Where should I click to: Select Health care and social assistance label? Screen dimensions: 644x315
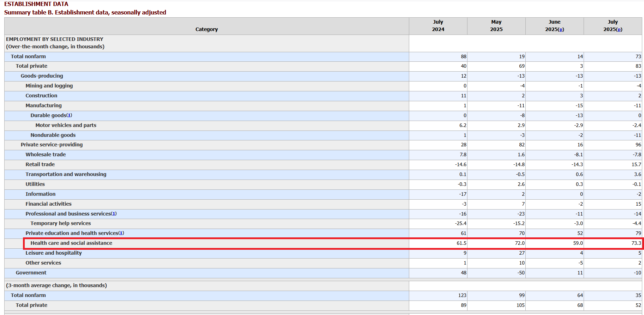71,243
